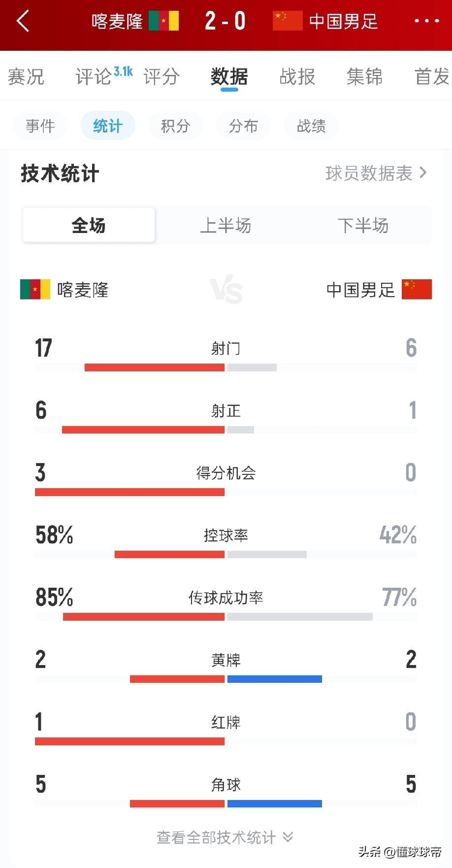The height and width of the screenshot is (868, 452).
Task: Open the 评论 comments tab
Action: pyautogui.click(x=94, y=77)
